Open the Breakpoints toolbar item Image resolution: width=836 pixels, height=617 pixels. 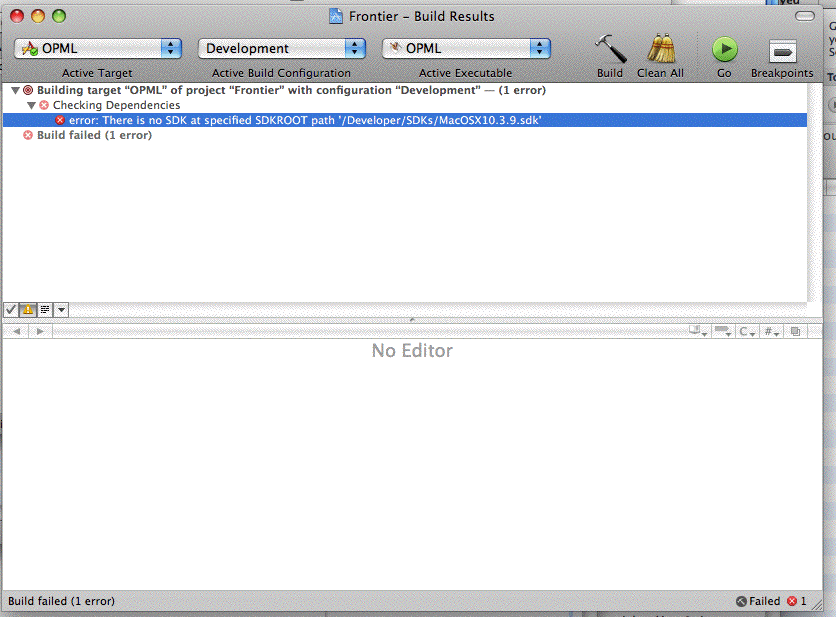(x=782, y=51)
